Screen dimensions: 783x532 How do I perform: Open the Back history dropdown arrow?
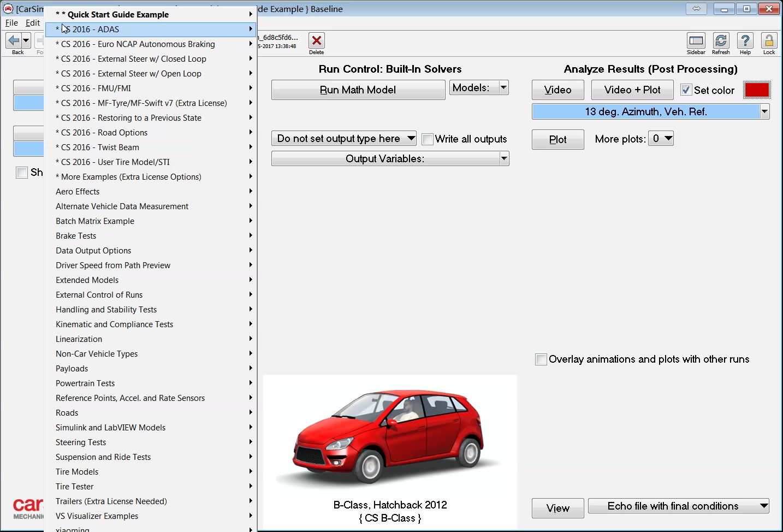26,40
